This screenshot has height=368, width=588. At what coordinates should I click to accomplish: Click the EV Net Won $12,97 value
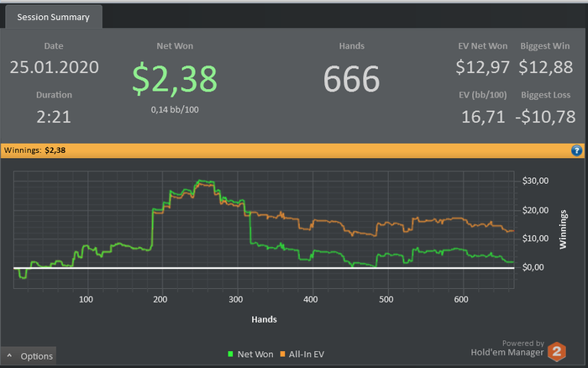coord(483,67)
